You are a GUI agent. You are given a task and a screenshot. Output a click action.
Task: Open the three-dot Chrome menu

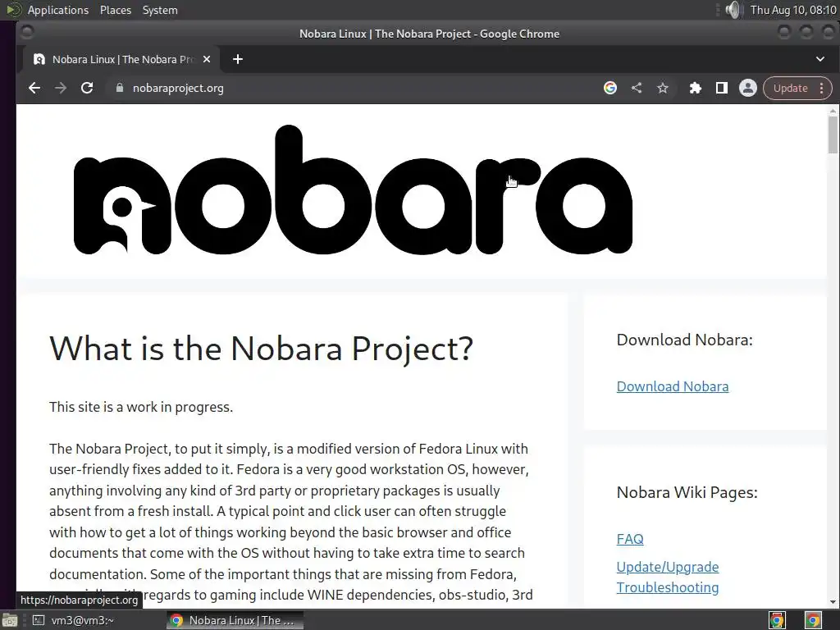pyautogui.click(x=822, y=88)
